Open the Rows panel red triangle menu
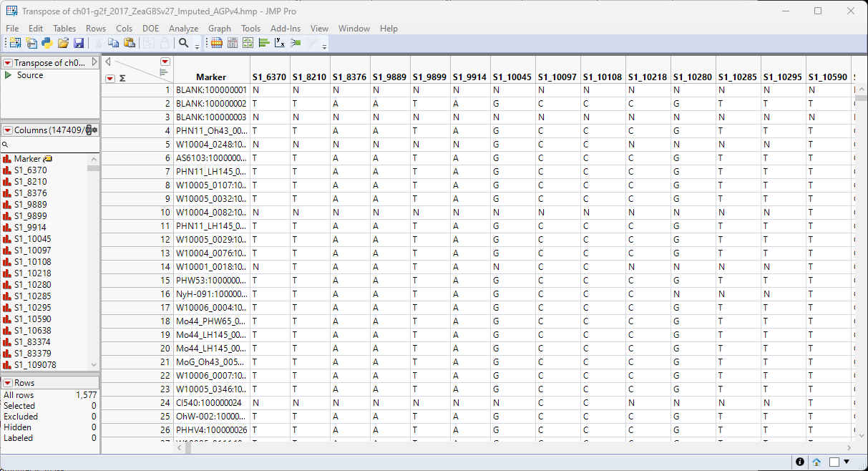The width and height of the screenshot is (868, 471). 8,383
